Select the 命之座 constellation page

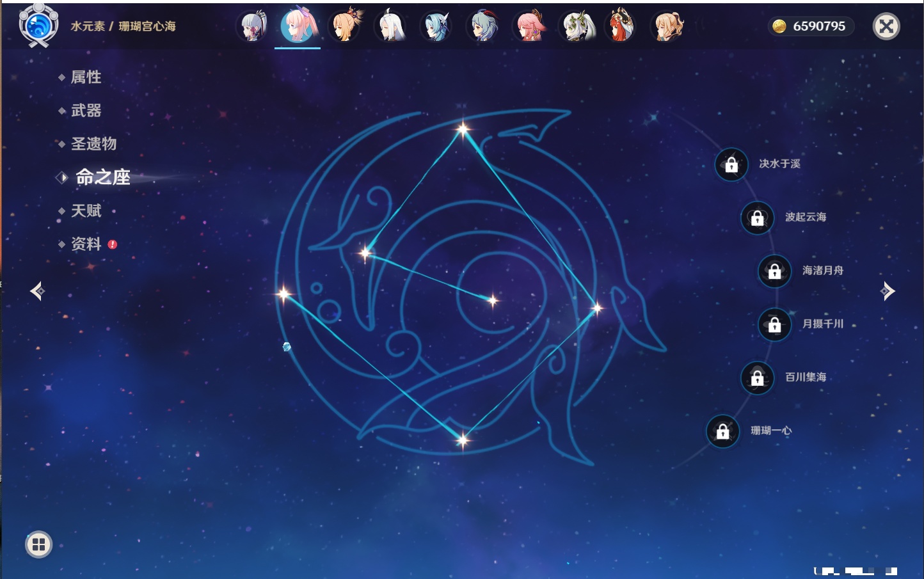(103, 177)
